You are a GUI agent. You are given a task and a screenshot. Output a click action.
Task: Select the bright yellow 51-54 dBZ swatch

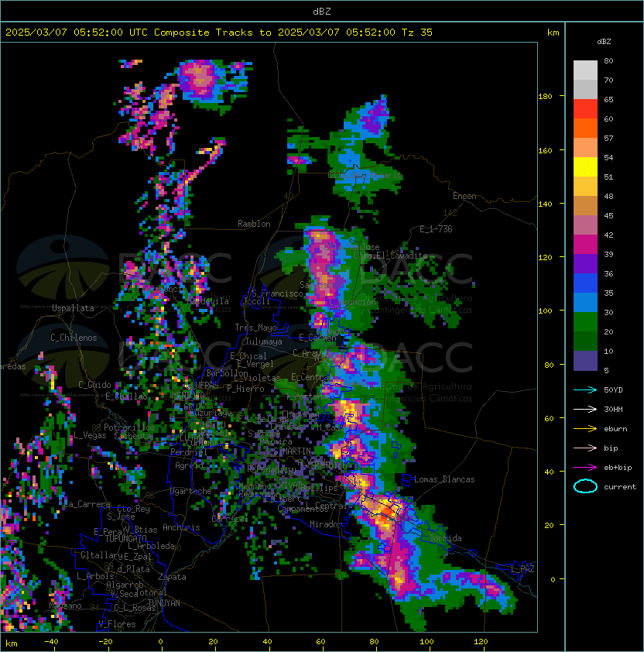coord(585,166)
